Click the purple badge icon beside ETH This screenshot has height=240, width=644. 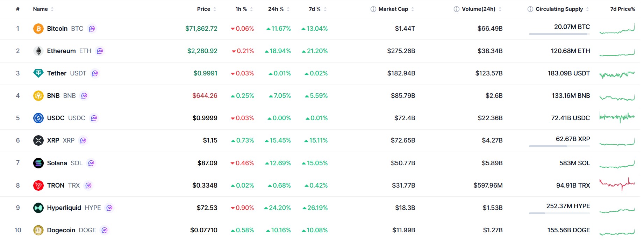(100, 51)
